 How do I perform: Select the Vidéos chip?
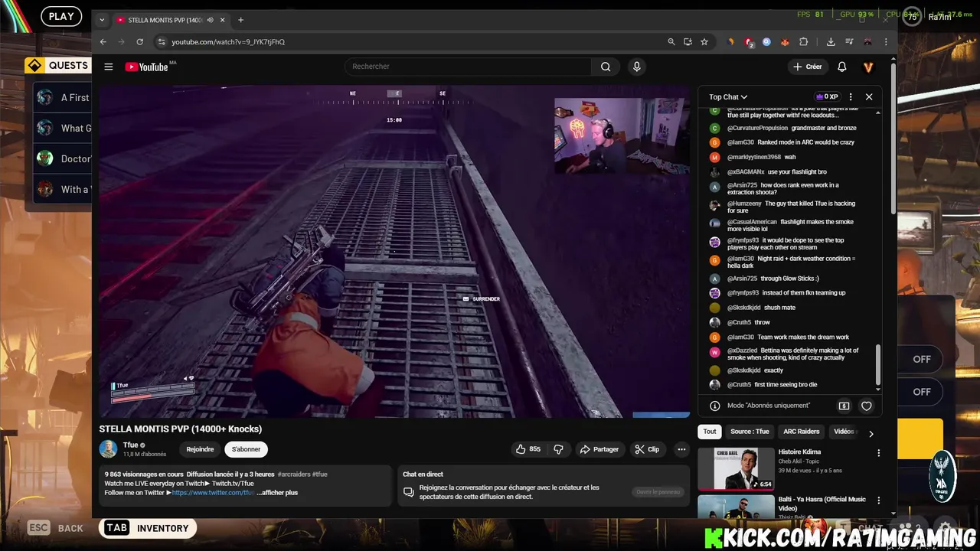(x=844, y=432)
